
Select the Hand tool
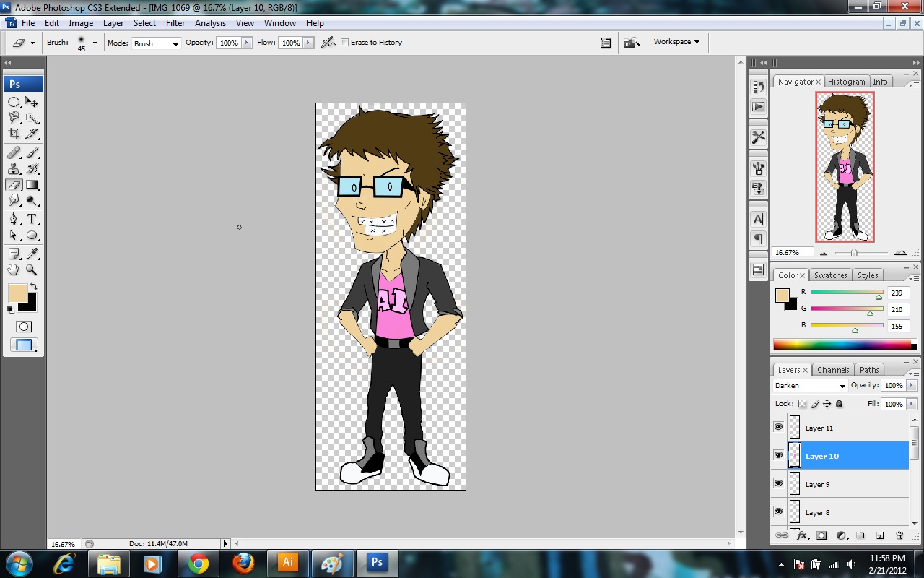coord(14,270)
